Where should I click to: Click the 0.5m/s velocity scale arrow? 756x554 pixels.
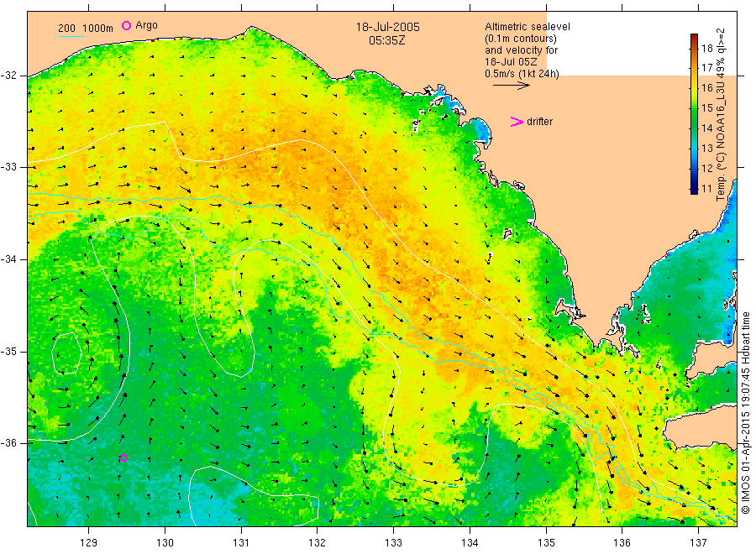point(511,86)
